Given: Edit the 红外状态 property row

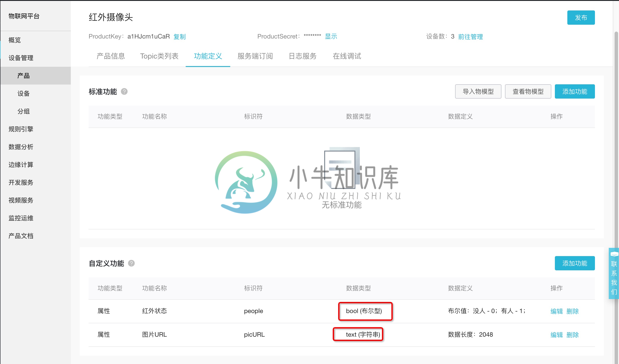Looking at the screenshot, I should point(557,311).
